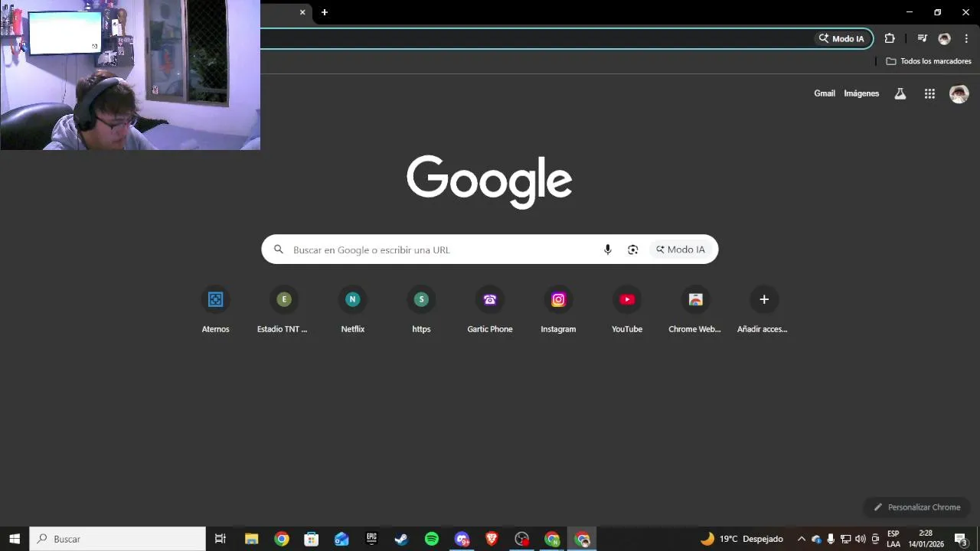Open the https shortcut tile
This screenshot has width=980, height=551.
[421, 310]
